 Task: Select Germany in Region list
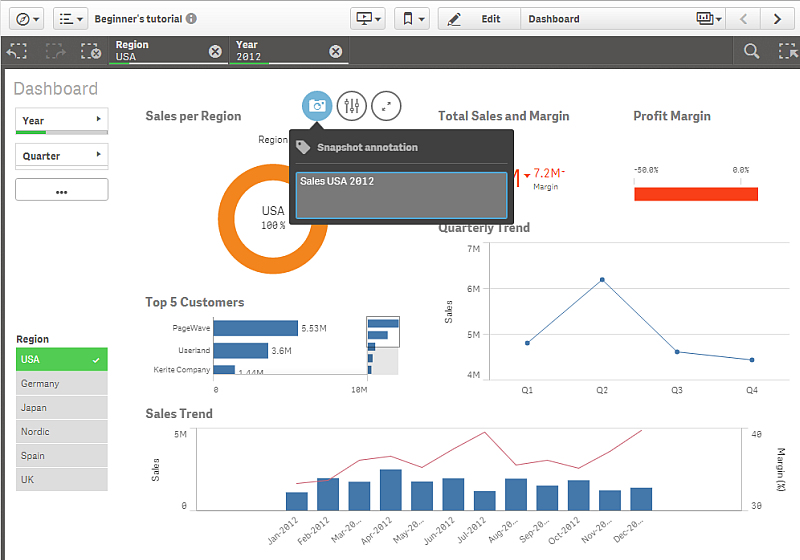coord(61,383)
